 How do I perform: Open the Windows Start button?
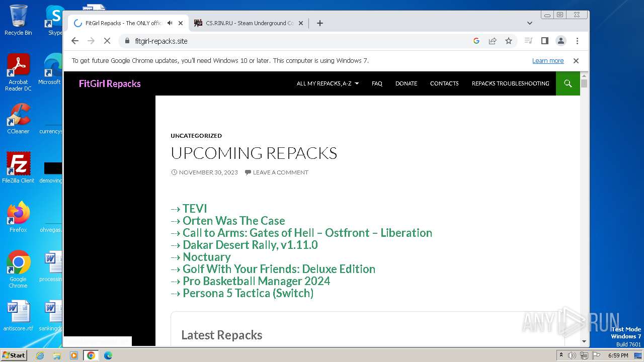(14, 355)
